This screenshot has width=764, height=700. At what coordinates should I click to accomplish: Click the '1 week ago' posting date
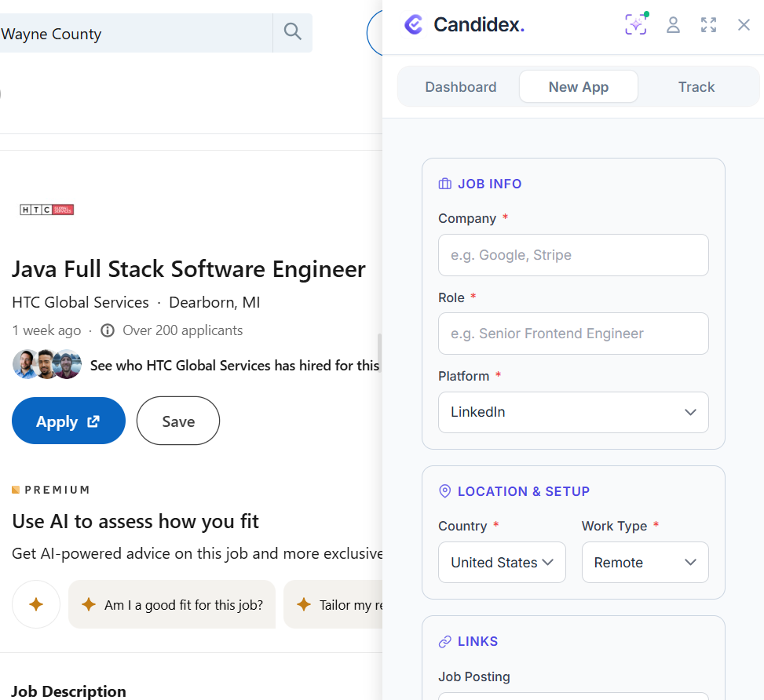coord(47,330)
